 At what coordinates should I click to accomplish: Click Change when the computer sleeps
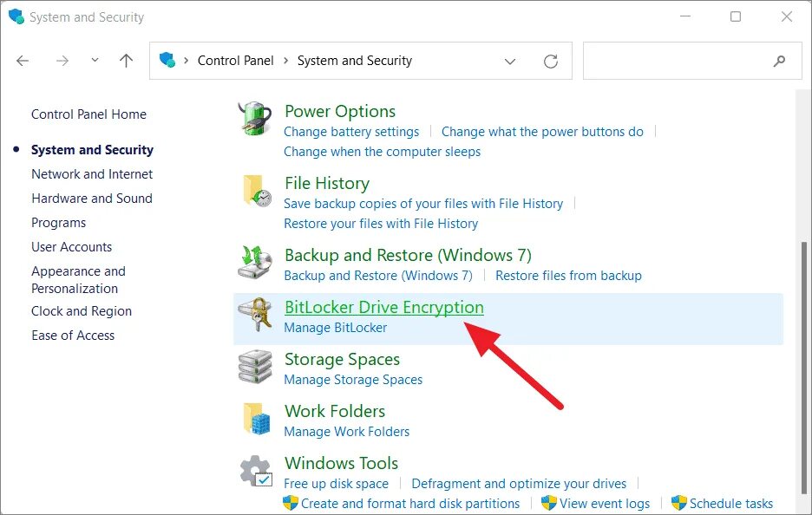point(383,152)
